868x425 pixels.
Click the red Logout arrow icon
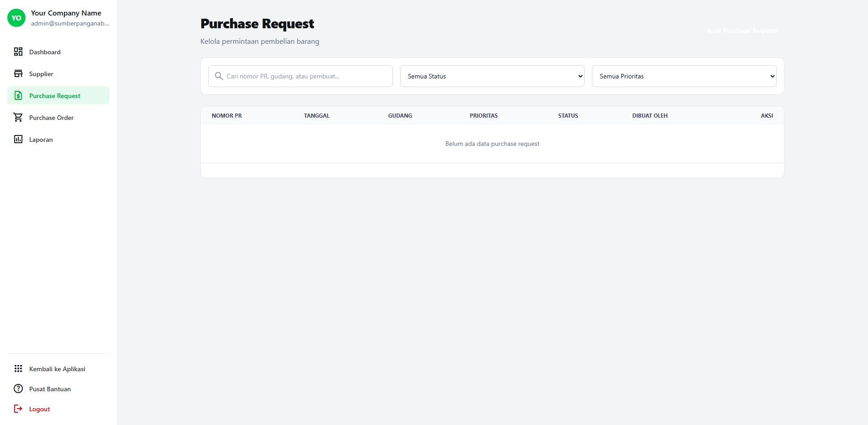point(18,409)
